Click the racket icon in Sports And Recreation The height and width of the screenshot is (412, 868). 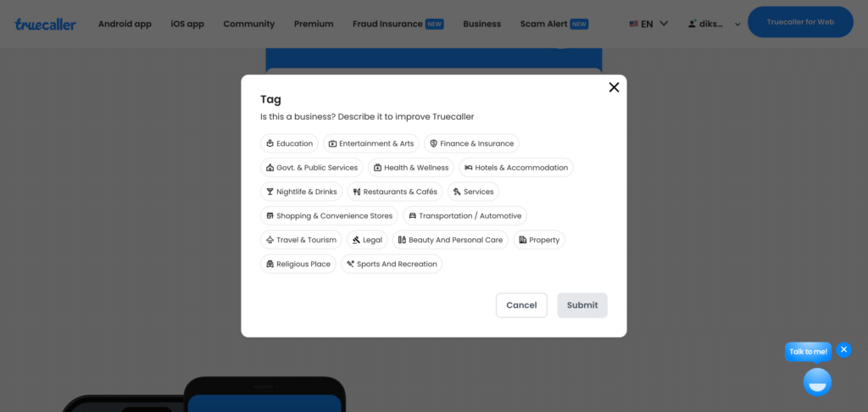click(x=350, y=264)
